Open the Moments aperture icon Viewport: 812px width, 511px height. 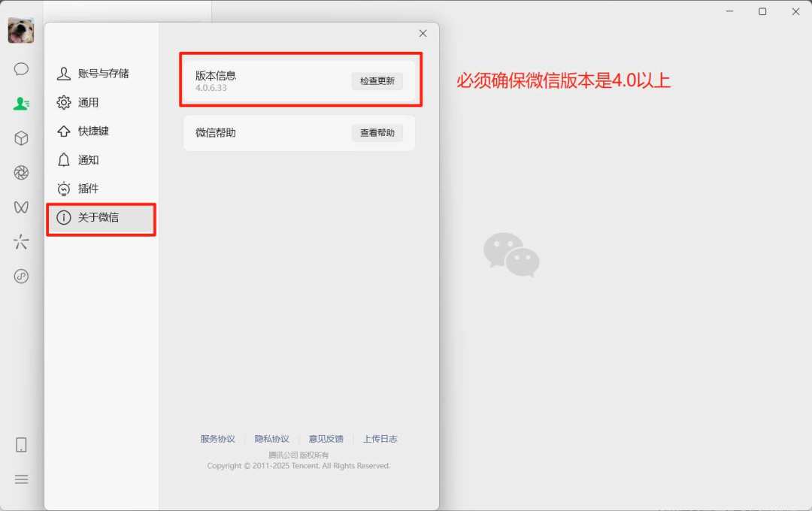pos(21,173)
